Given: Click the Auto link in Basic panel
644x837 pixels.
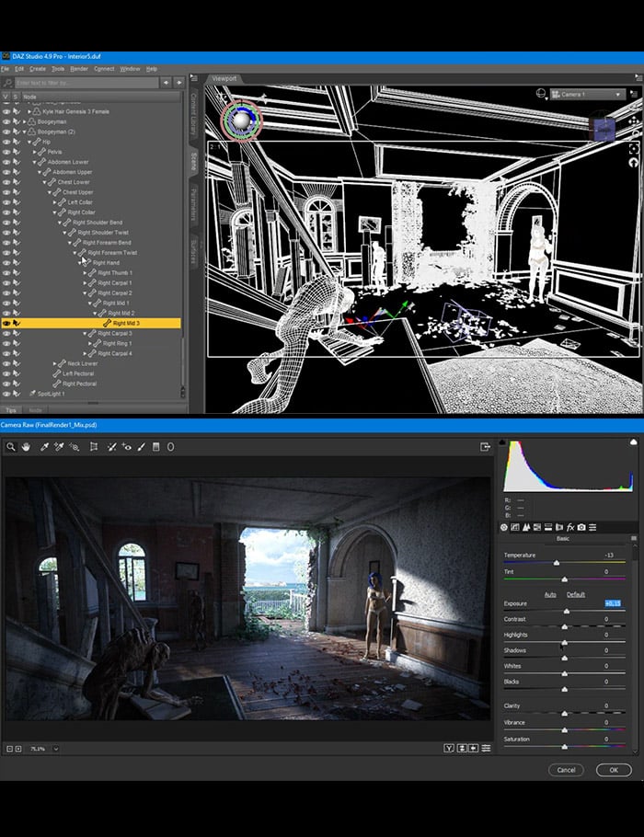Looking at the screenshot, I should [550, 594].
